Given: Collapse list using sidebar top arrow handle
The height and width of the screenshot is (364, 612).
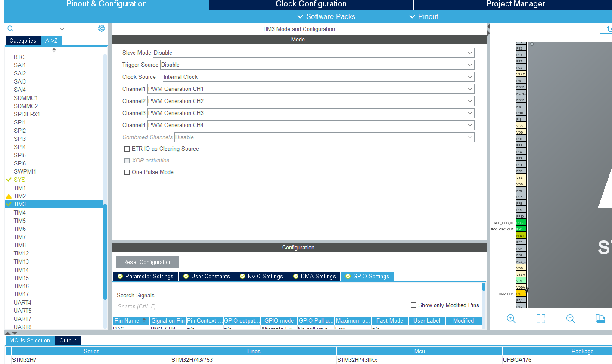Looking at the screenshot, I should coord(54,50).
